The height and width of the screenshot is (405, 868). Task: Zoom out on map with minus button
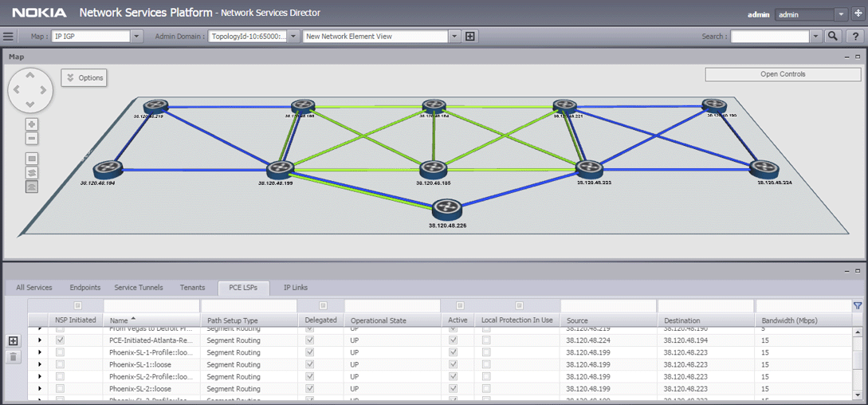pos(32,139)
